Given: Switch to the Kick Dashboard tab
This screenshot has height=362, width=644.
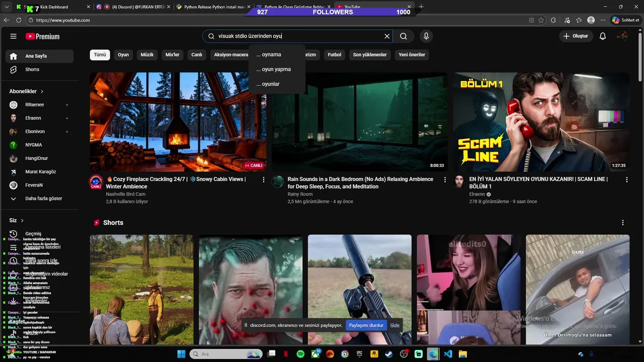Looking at the screenshot, I should point(52,7).
